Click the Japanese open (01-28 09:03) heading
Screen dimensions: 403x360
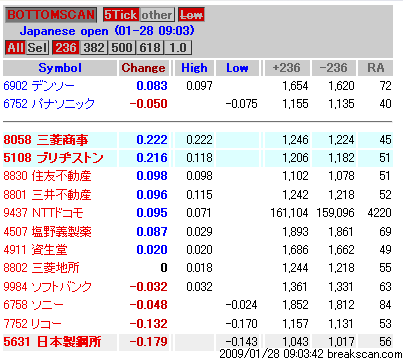pos(107,31)
